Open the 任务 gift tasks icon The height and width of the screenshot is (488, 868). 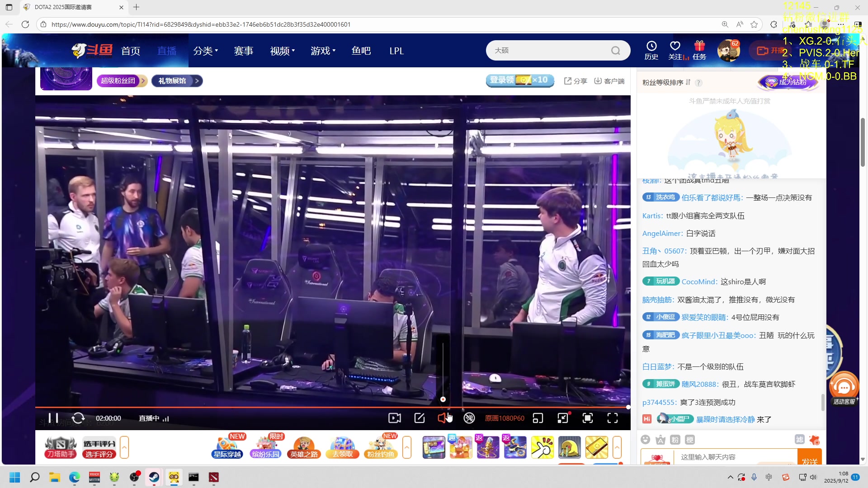699,50
